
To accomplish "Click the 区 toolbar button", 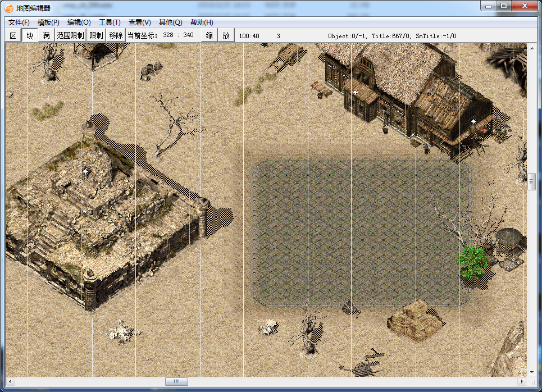I will tap(13, 35).
